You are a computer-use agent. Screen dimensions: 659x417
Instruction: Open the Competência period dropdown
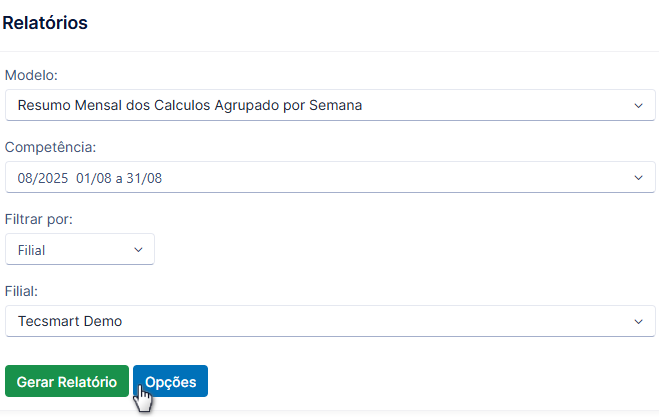tap(330, 177)
